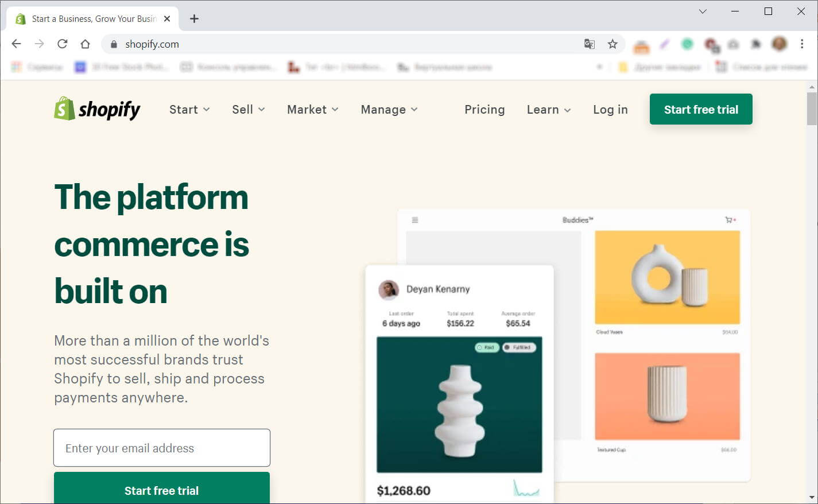Go to browser home page icon
Image resolution: width=818 pixels, height=504 pixels.
[x=85, y=44]
